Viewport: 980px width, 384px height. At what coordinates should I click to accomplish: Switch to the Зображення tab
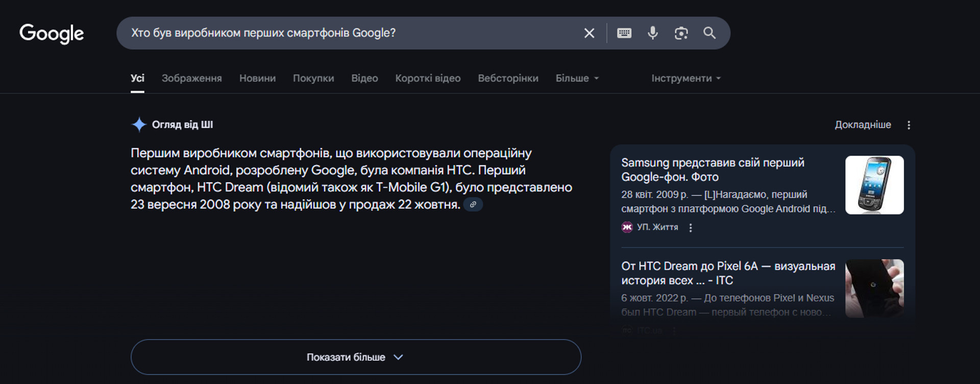[192, 78]
